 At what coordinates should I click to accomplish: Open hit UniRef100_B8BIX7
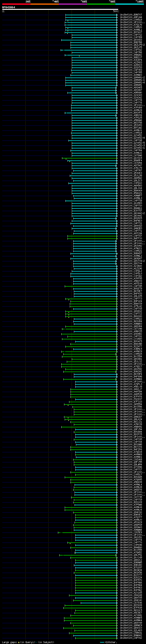click(131, 57)
